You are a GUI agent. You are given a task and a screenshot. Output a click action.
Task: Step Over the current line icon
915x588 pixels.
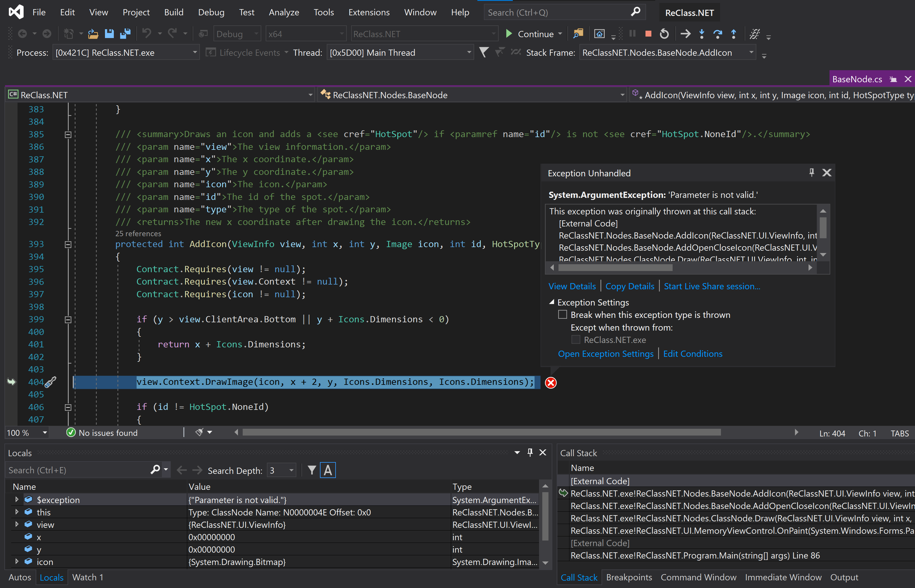coord(718,34)
